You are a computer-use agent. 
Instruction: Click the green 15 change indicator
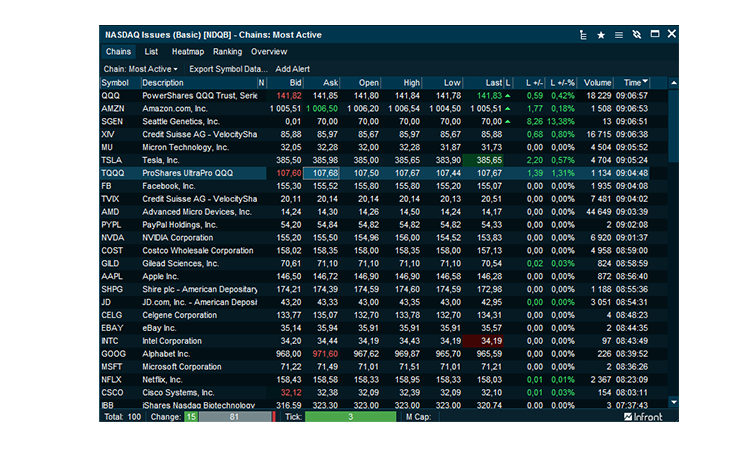click(191, 417)
